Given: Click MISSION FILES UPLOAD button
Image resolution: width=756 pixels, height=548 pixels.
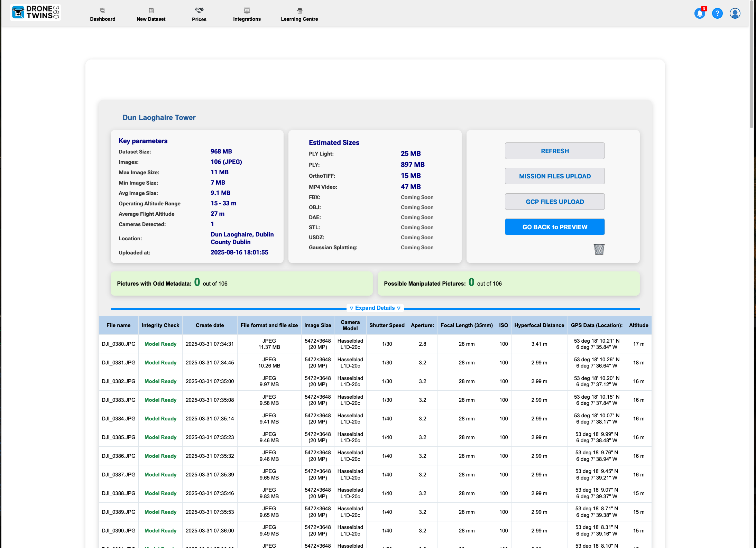Looking at the screenshot, I should (555, 176).
